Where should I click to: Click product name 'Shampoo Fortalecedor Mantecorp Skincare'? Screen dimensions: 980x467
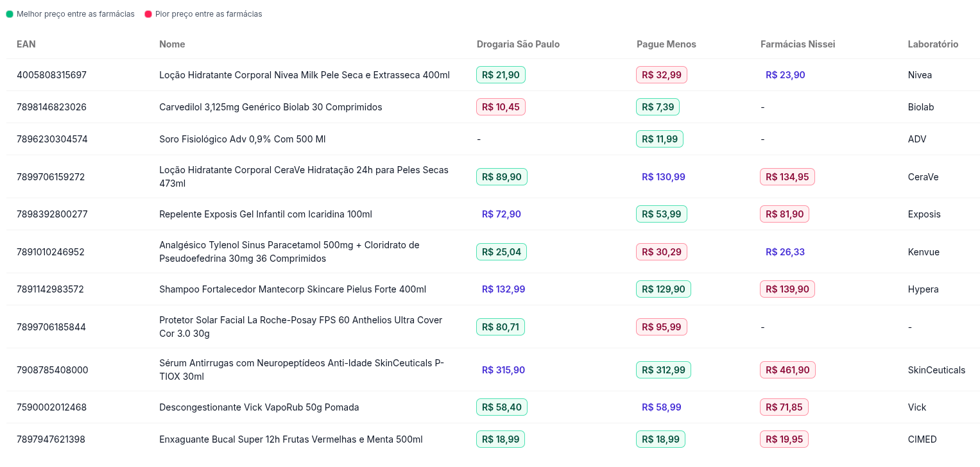[293, 289]
